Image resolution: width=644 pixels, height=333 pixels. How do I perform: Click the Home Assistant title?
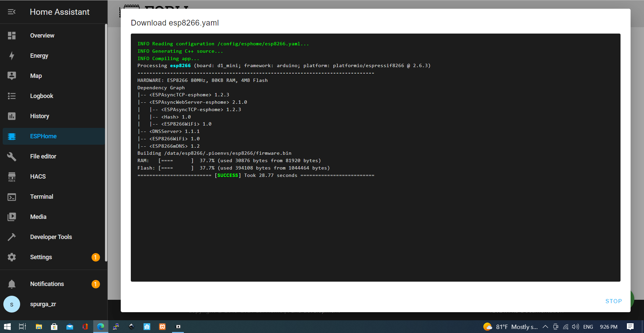pyautogui.click(x=60, y=12)
